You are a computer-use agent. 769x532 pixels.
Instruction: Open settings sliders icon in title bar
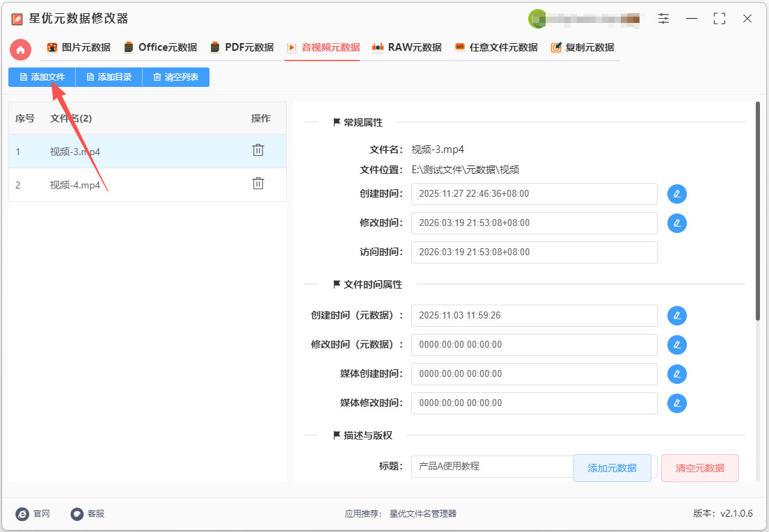(x=663, y=19)
